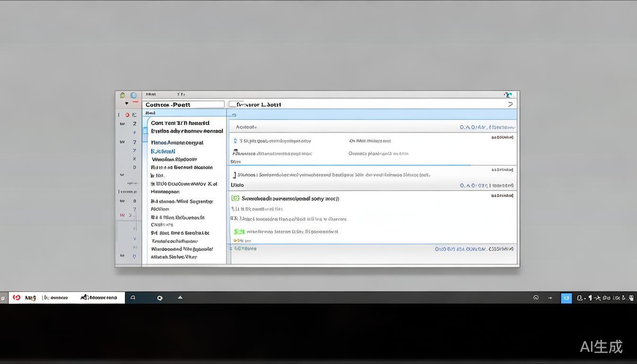This screenshot has height=364, width=637.
Task: Toggle the unread marker dot beside the second folder
Action: [146, 131]
